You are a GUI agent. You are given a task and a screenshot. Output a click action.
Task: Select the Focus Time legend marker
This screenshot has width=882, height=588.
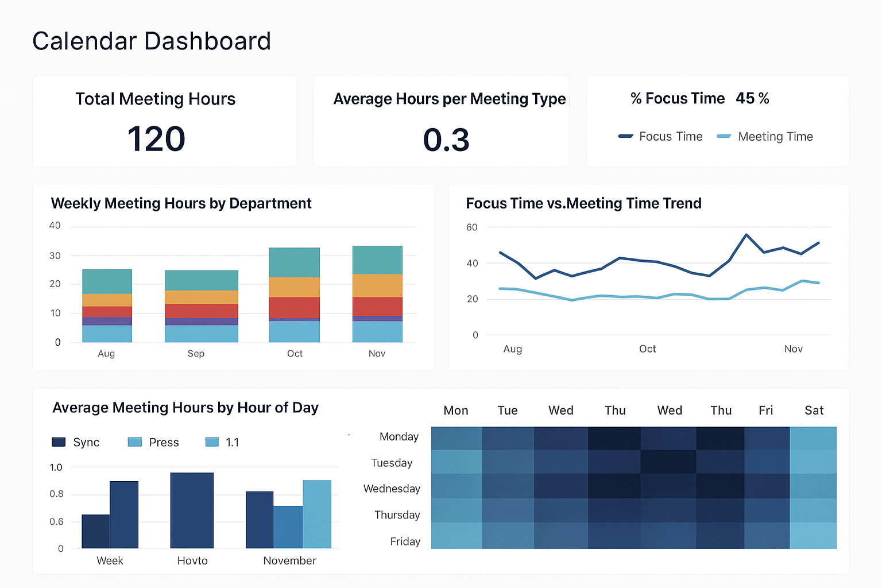625,136
